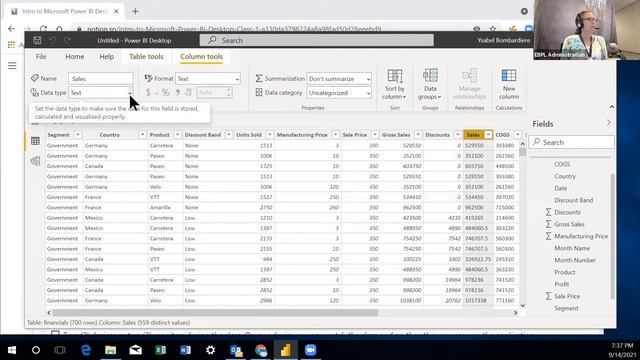The width and height of the screenshot is (640, 360).
Task: Open the Product column filter dropdown
Action: click(x=177, y=135)
